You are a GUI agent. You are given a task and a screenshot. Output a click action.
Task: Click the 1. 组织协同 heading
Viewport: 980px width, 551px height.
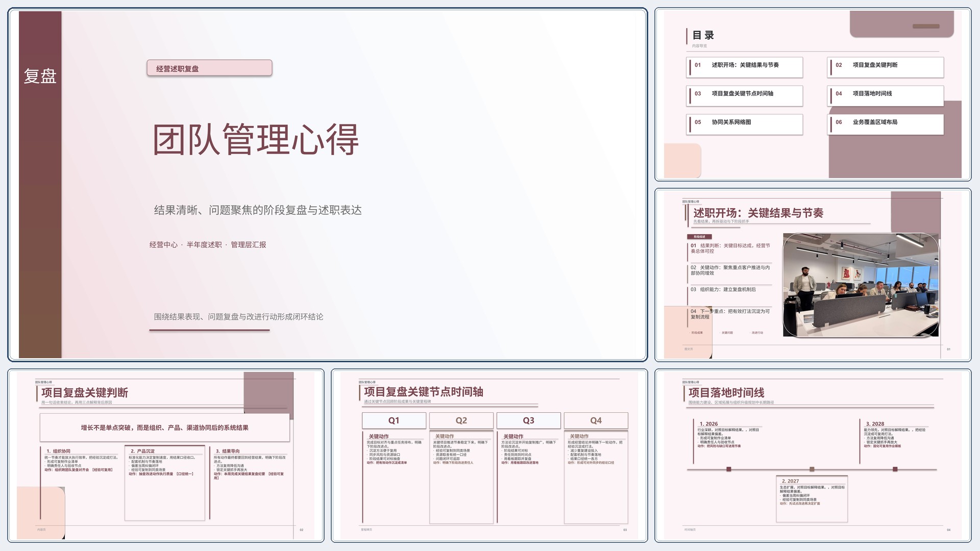(58, 451)
